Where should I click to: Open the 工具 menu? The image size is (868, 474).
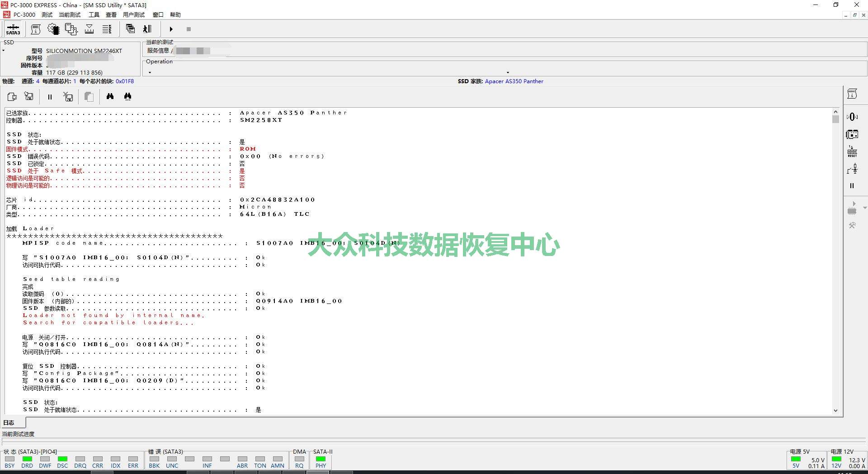pyautogui.click(x=94, y=15)
